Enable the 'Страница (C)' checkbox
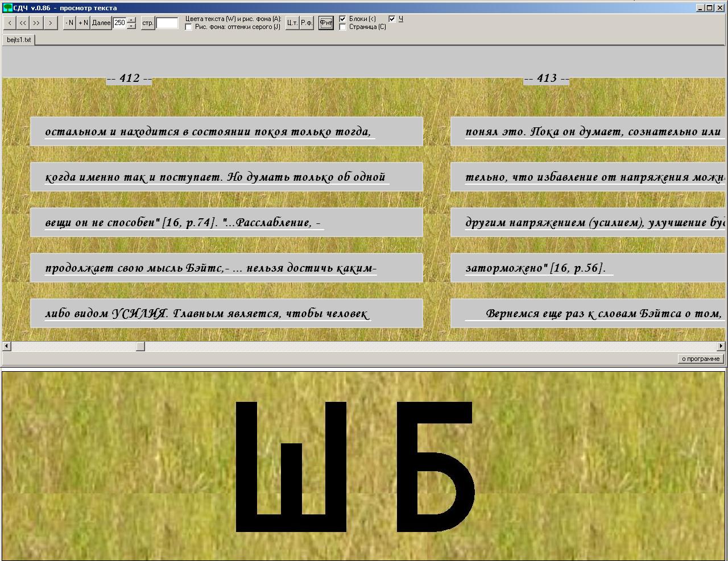The width and height of the screenshot is (728, 561). point(342,27)
